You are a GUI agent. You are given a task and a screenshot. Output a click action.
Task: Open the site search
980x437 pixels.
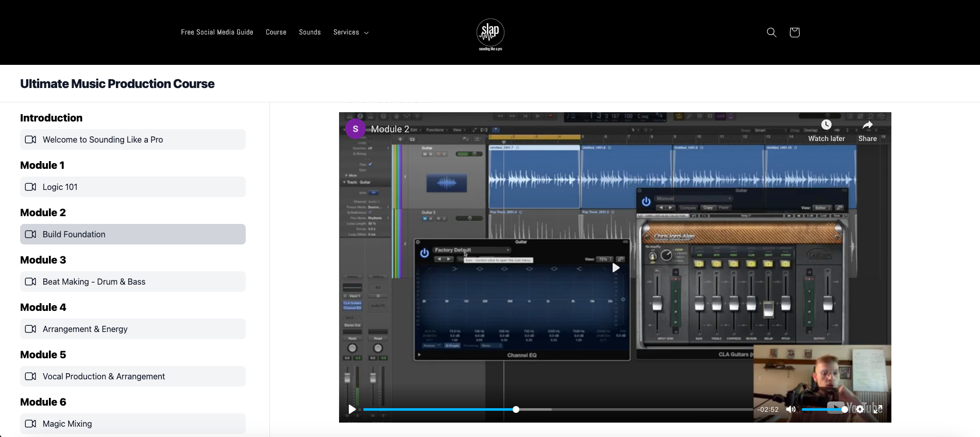pyautogui.click(x=771, y=32)
